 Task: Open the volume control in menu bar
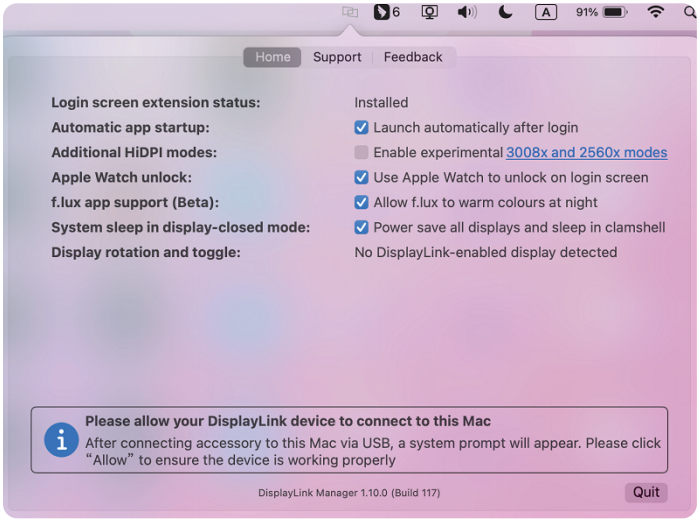467,12
